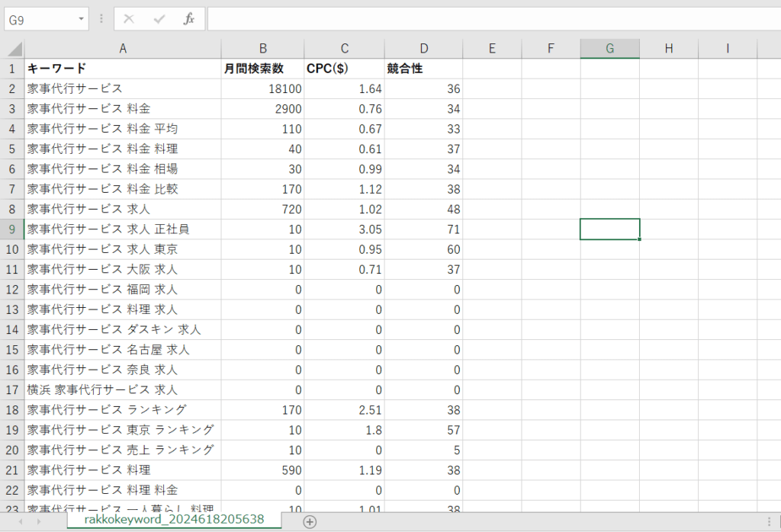This screenshot has height=532, width=781.
Task: Select row 9 header
Action: [12, 229]
